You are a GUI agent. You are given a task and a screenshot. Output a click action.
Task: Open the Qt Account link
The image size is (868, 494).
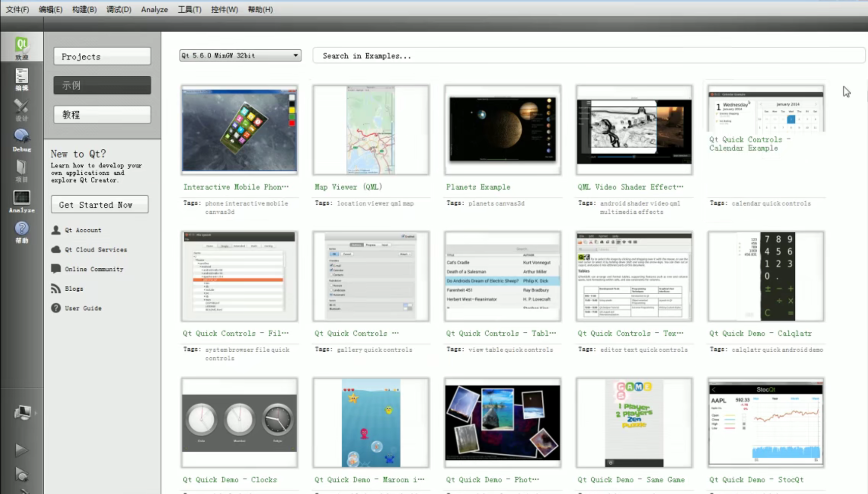coord(83,230)
